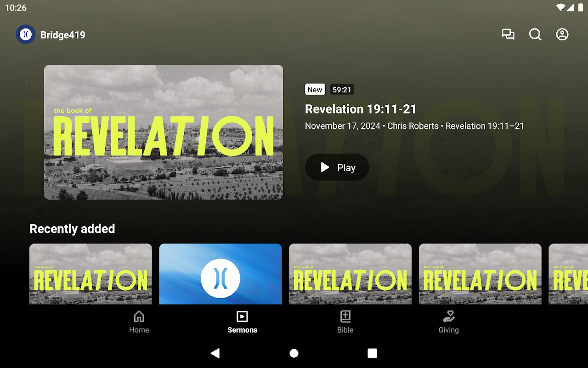This screenshot has width=588, height=368.
Task: Open the blue Bridge logo thumbnail
Action: 220,274
